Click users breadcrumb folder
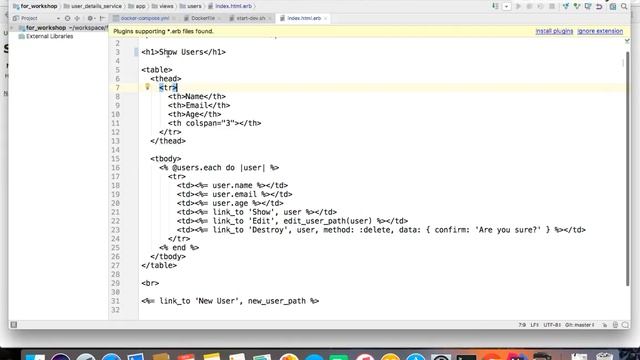Image resolution: width=640 pixels, height=360 pixels. pos(191,6)
